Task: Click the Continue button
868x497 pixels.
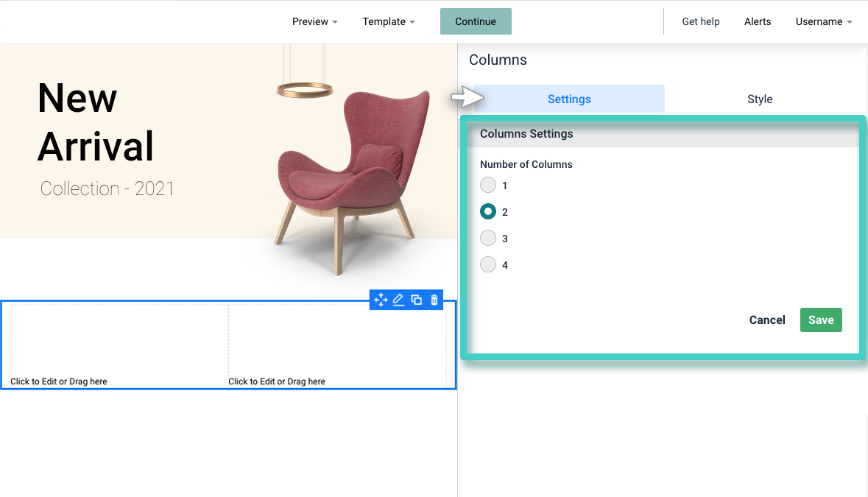Action: 476,21
